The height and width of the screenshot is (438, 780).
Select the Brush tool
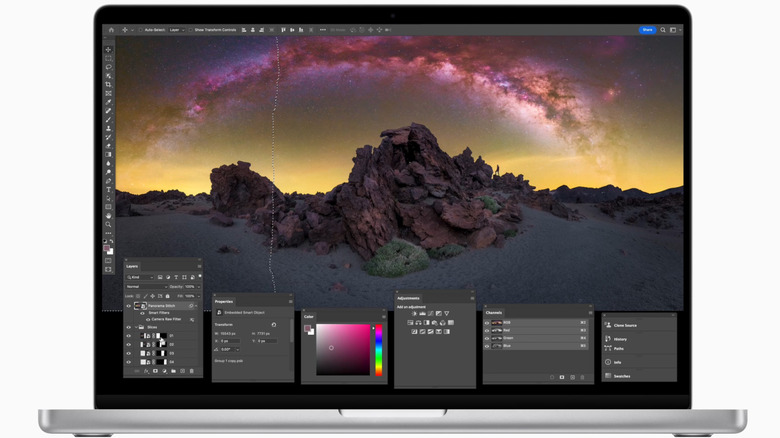tap(108, 119)
